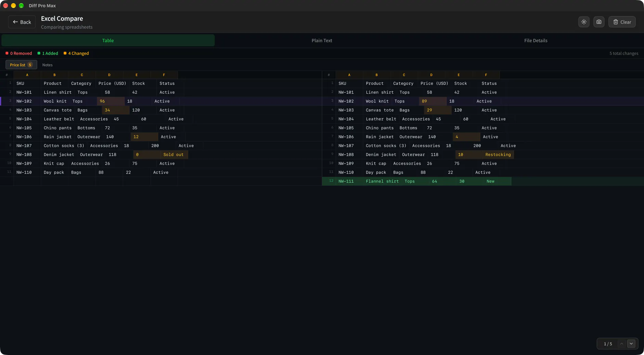Select column F header in right sheet
The height and width of the screenshot is (355, 644).
tap(486, 75)
